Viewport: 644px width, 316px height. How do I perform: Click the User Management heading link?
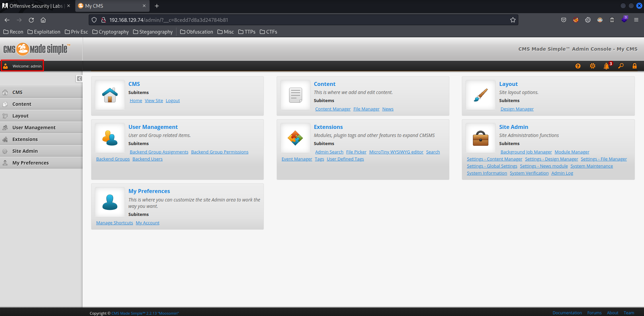click(153, 127)
